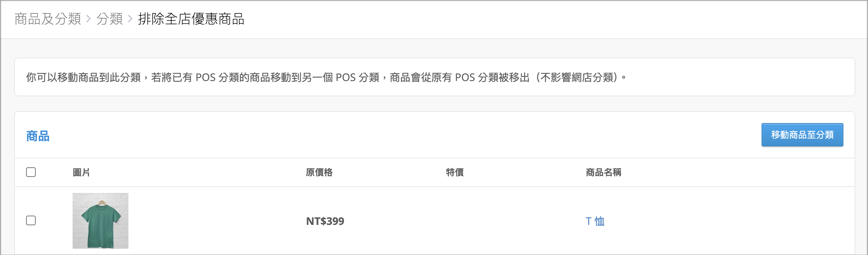Open the T 恤 product name link

tap(595, 221)
